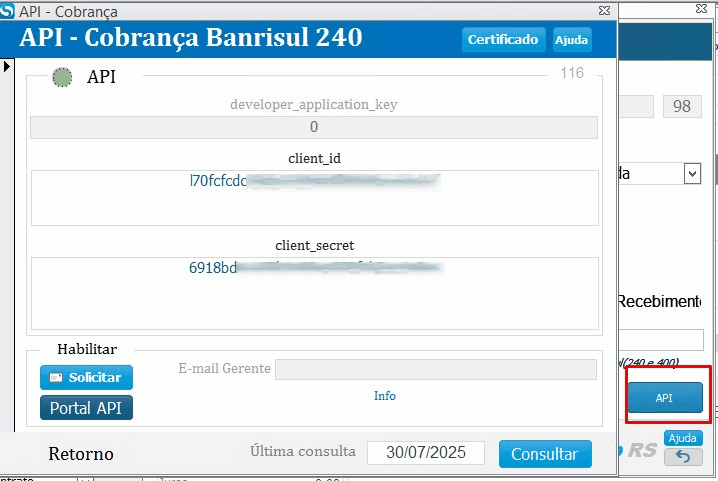Click the back arrow icon below Ajuda
Viewport: 718px width, 481px height.
pyautogui.click(x=683, y=456)
